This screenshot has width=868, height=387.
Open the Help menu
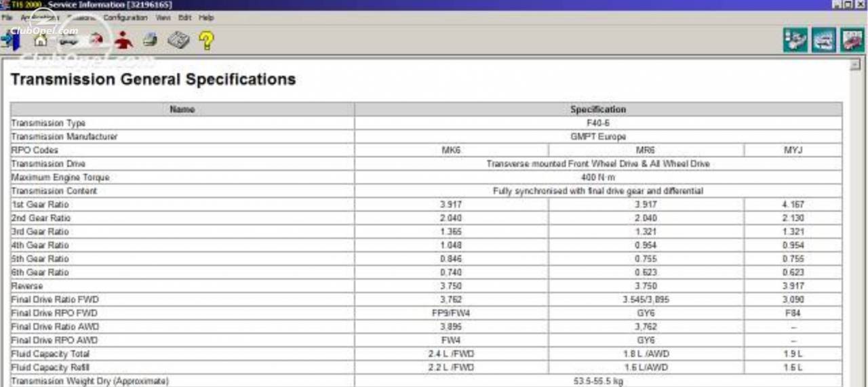(x=206, y=18)
